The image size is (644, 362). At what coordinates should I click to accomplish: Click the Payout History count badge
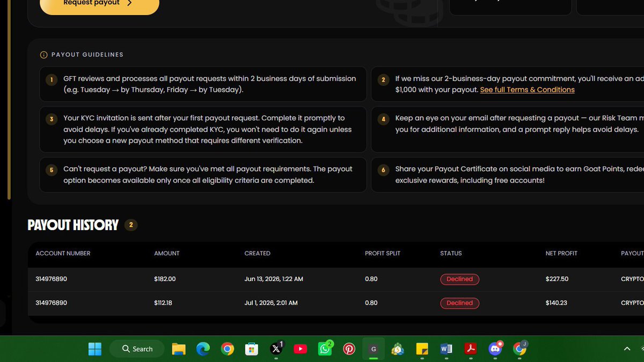tap(131, 225)
